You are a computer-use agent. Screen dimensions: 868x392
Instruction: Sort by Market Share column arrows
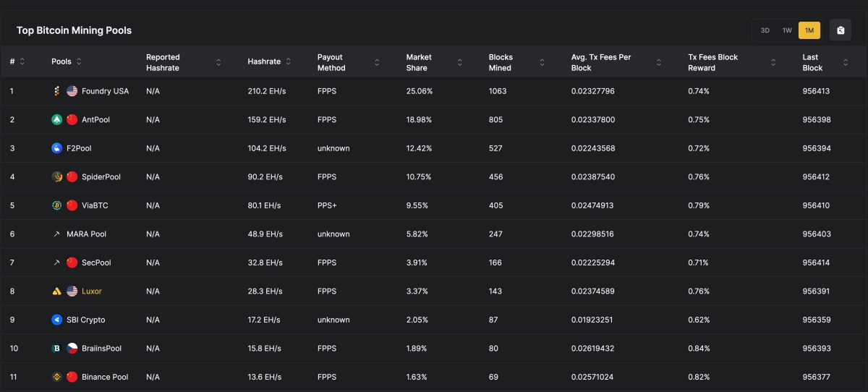459,62
